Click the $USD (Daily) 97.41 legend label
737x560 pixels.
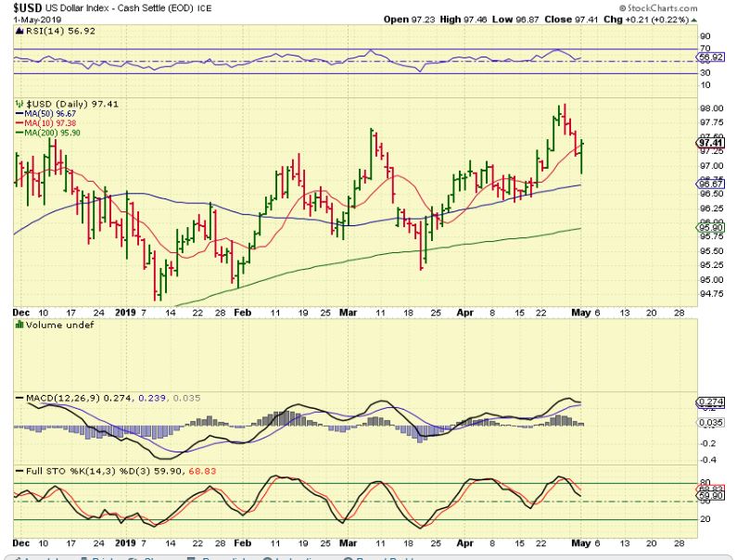point(72,104)
